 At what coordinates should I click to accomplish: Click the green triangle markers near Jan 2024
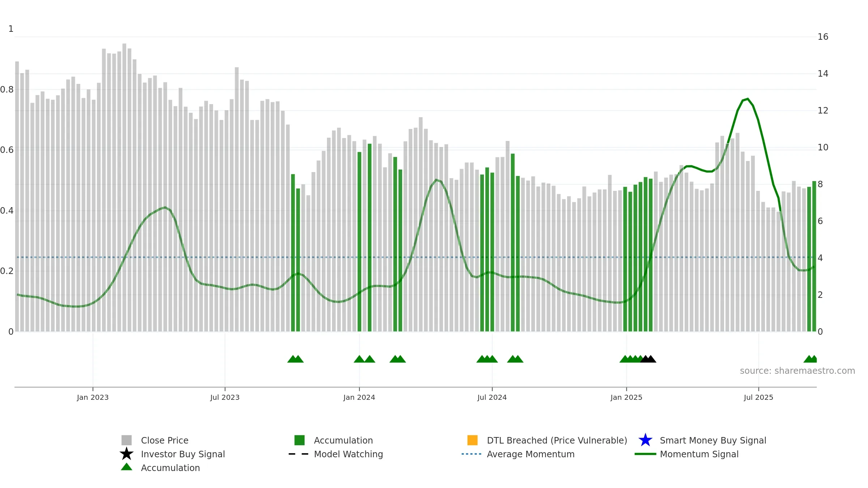click(x=364, y=359)
